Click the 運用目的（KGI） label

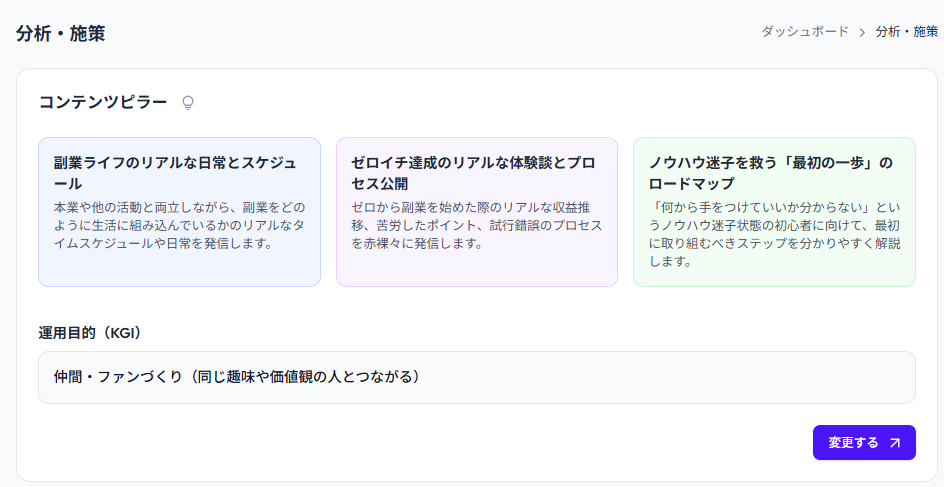click(90, 333)
